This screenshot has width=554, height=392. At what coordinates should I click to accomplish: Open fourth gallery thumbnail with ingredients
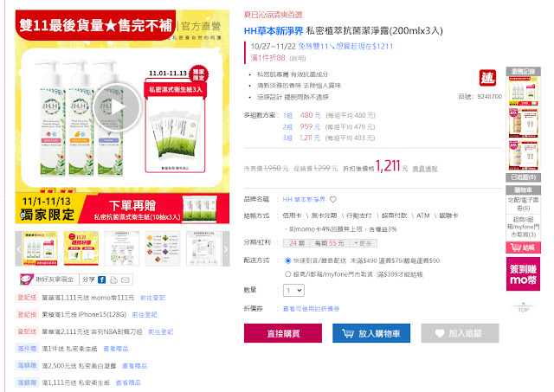(163, 248)
